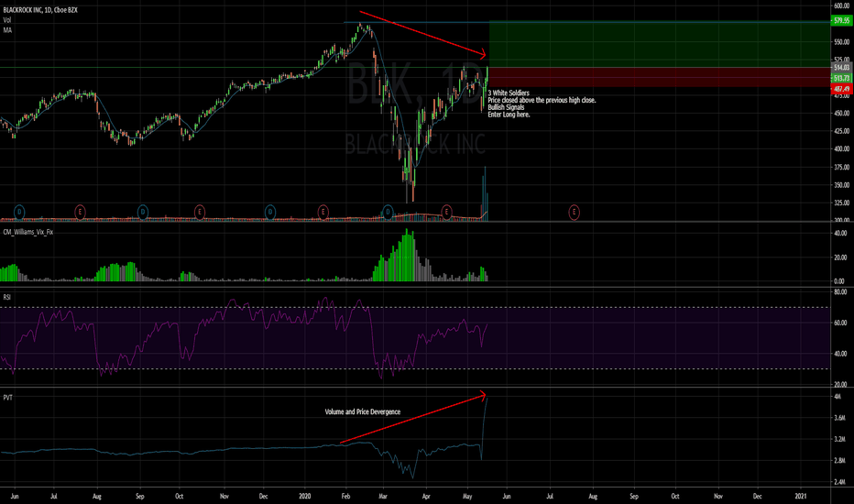Select the RSI pane label
The image size is (854, 504).
pos(7,297)
